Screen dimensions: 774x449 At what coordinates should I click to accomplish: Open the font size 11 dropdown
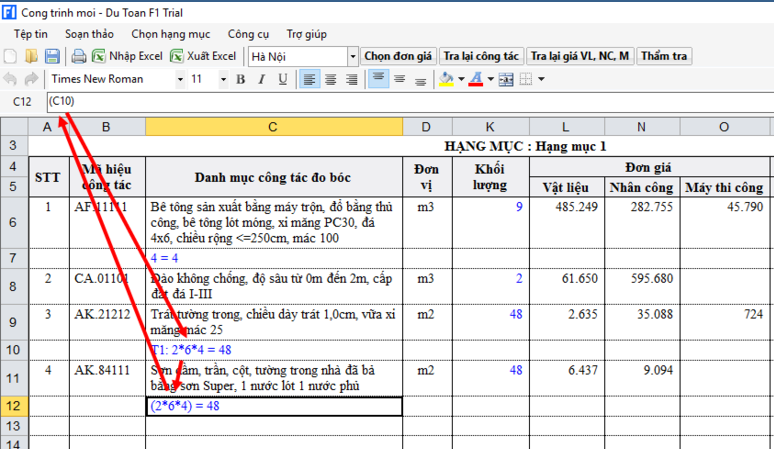222,79
